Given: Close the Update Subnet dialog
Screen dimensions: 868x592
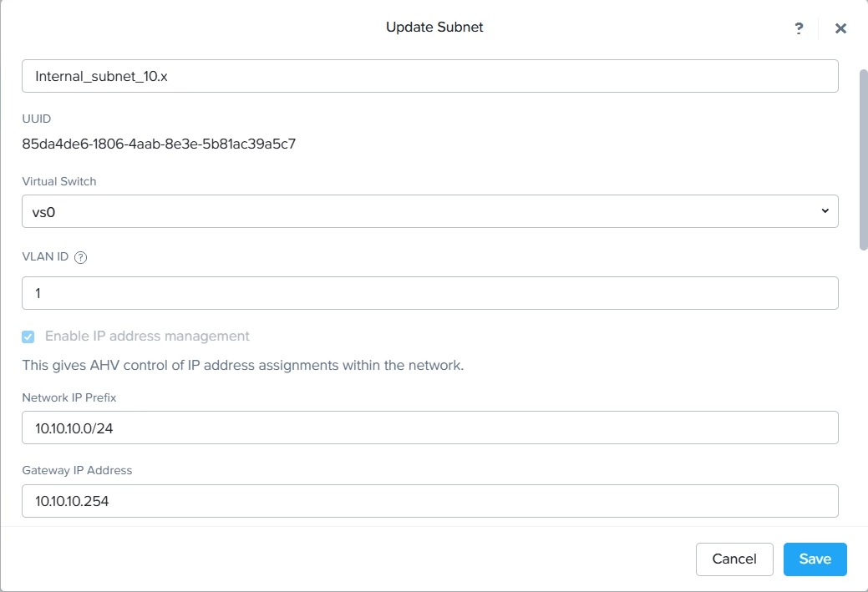Looking at the screenshot, I should [x=840, y=28].
